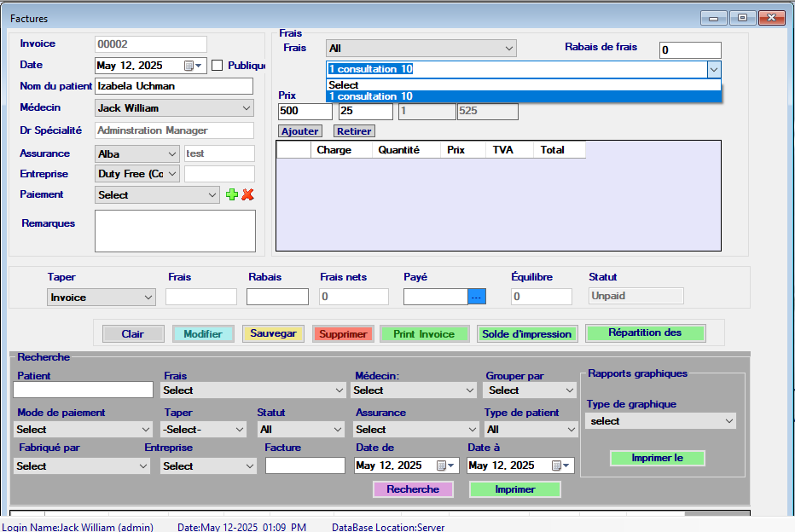Click the blue ellipsis button beside Payé
The width and height of the screenshot is (795, 532).
point(477,297)
